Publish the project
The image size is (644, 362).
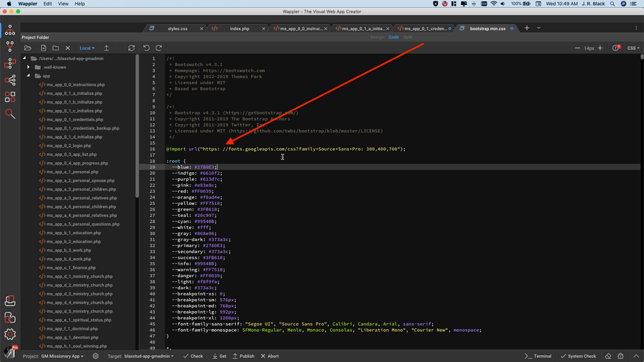(x=245, y=356)
